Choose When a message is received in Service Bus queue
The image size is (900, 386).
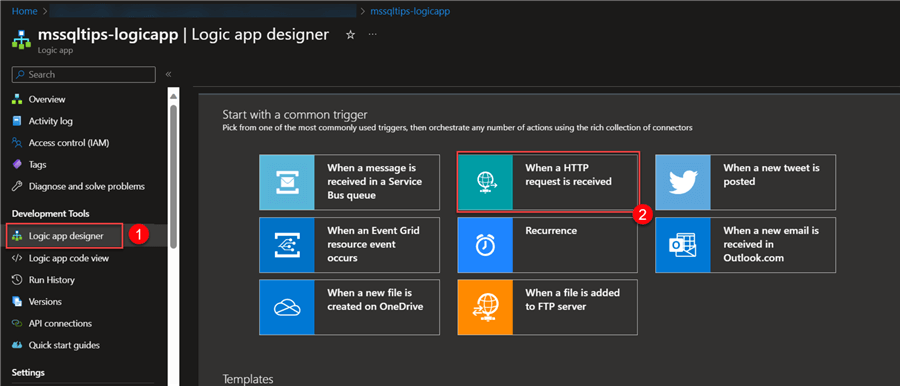coord(350,182)
